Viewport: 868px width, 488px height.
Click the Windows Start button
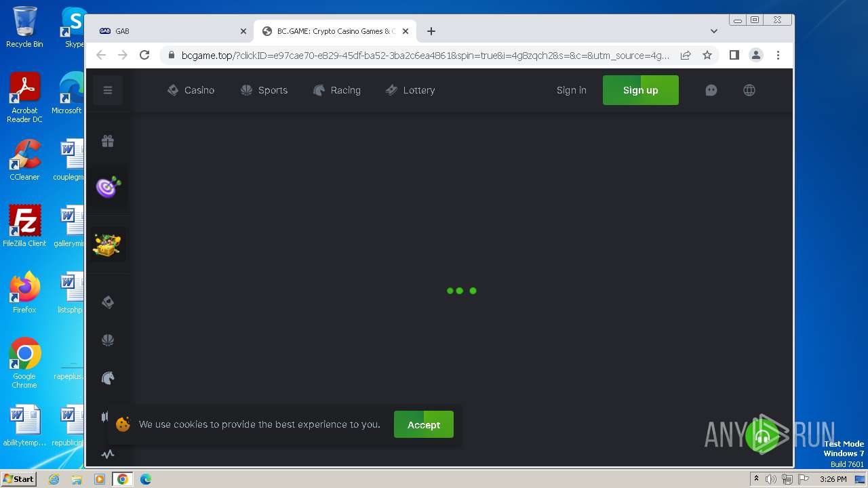[18, 479]
